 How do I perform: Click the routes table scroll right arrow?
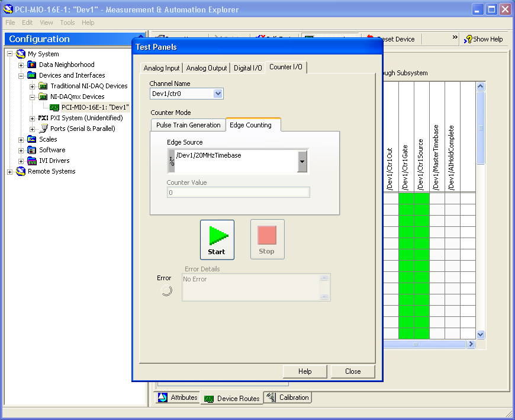pos(471,344)
